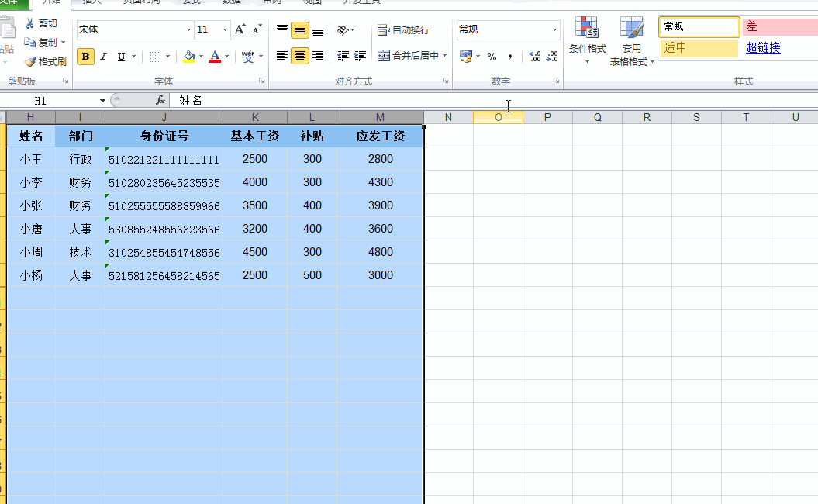Open the number format dropdown showing 常规
The width and height of the screenshot is (818, 504).
click(x=554, y=30)
